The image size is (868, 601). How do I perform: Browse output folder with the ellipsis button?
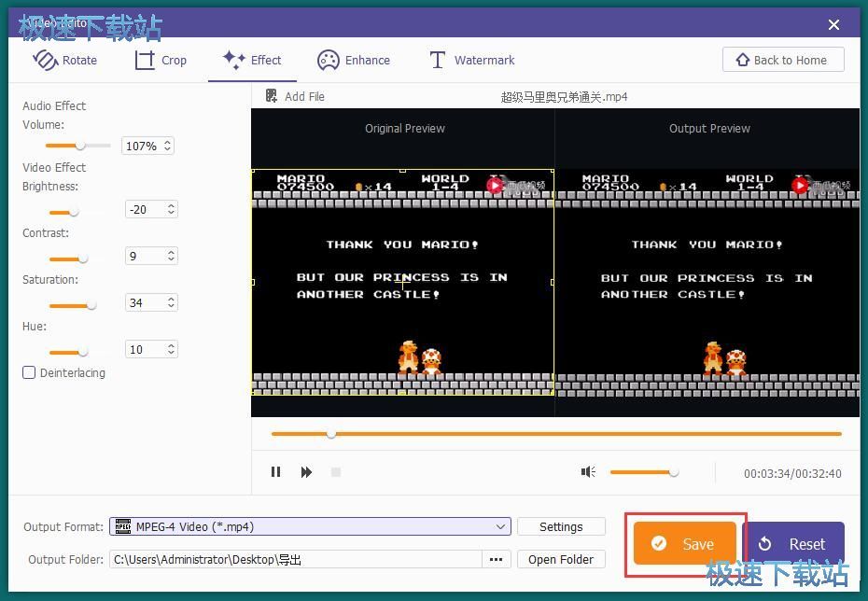(x=496, y=560)
